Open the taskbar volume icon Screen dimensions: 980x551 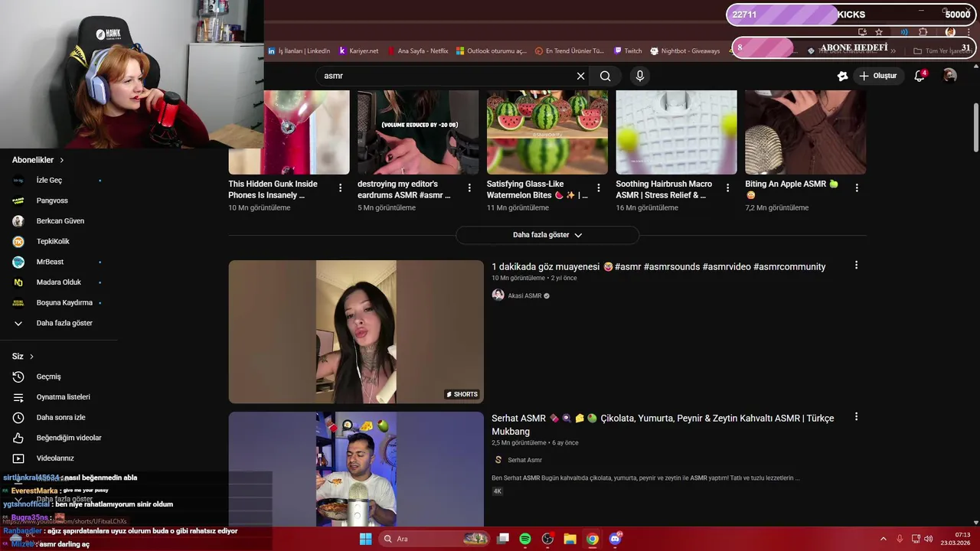[929, 539]
